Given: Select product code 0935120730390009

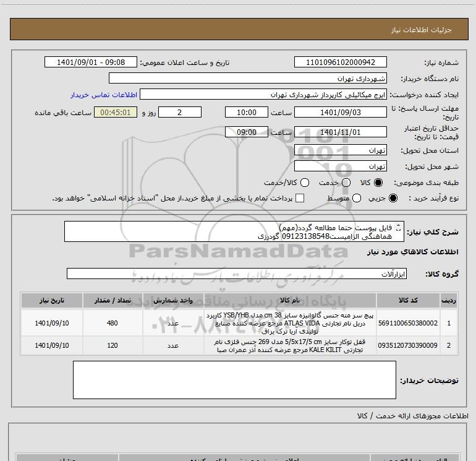Looking at the screenshot, I should pos(408,345).
